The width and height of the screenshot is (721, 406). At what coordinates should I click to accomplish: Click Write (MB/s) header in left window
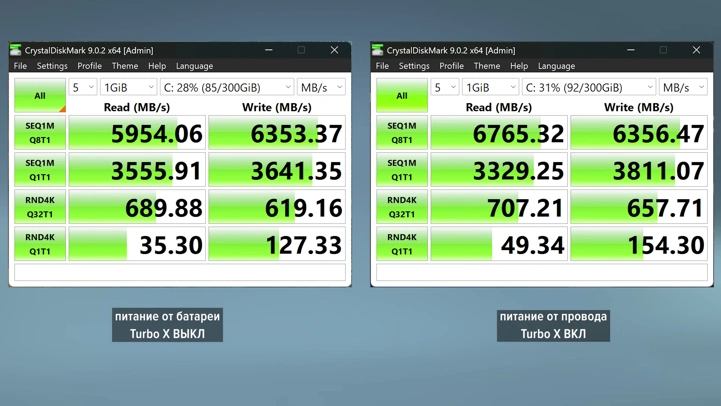click(x=277, y=107)
